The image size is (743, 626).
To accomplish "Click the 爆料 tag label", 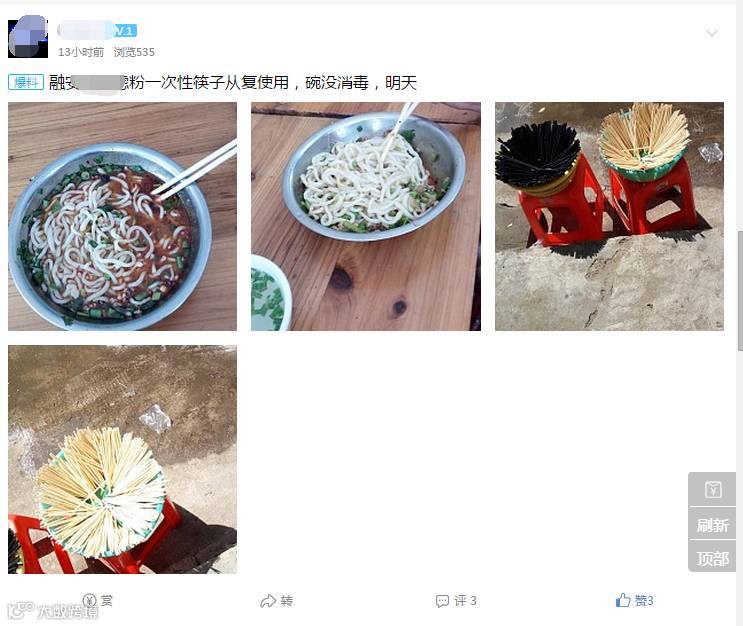I will click(x=26, y=82).
